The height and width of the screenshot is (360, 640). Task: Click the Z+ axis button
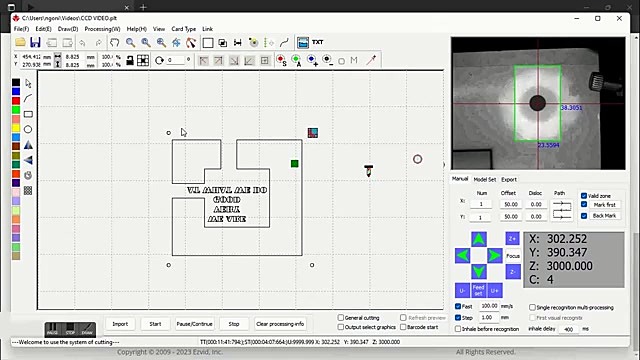(x=513, y=239)
